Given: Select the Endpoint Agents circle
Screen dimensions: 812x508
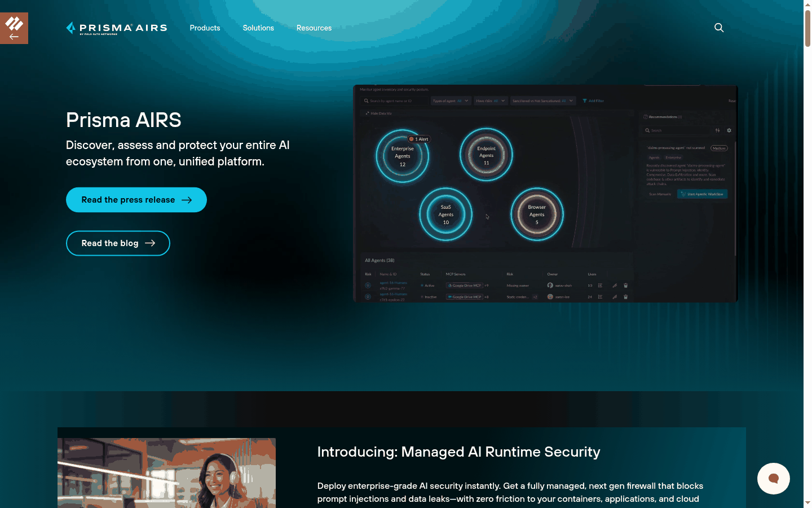Looking at the screenshot, I should (486, 155).
